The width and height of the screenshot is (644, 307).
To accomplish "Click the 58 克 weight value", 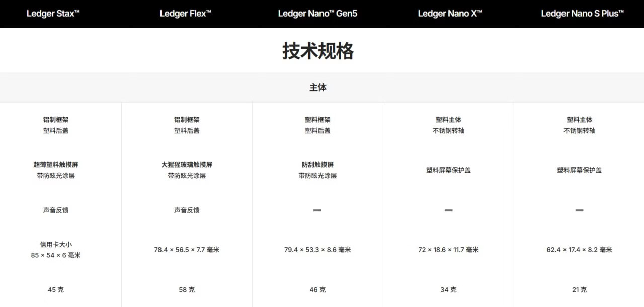I will [x=187, y=290].
